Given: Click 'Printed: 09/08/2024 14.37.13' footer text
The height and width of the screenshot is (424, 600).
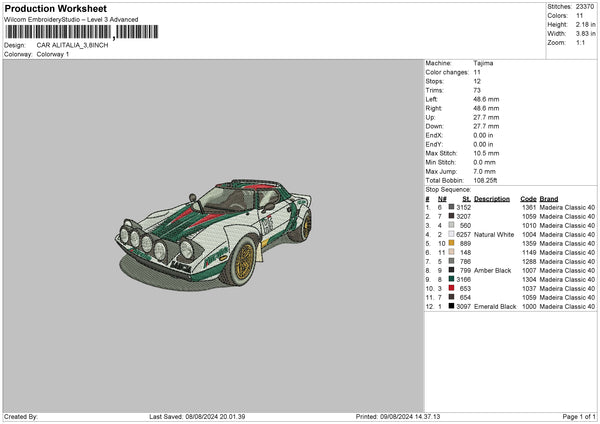Looking at the screenshot, I should tap(398, 416).
